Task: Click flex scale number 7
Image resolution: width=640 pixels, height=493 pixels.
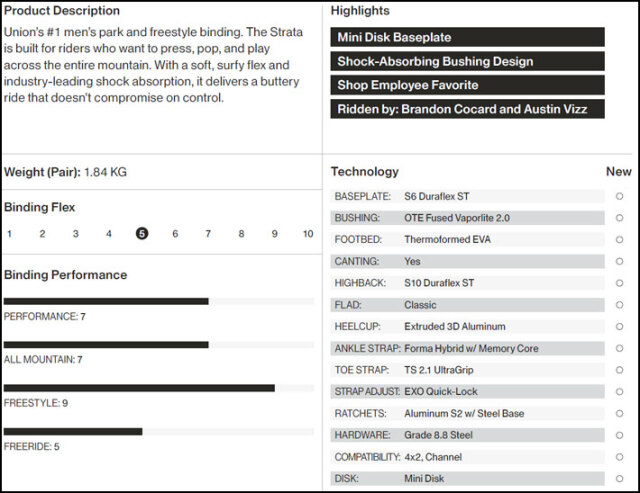Action: point(208,234)
